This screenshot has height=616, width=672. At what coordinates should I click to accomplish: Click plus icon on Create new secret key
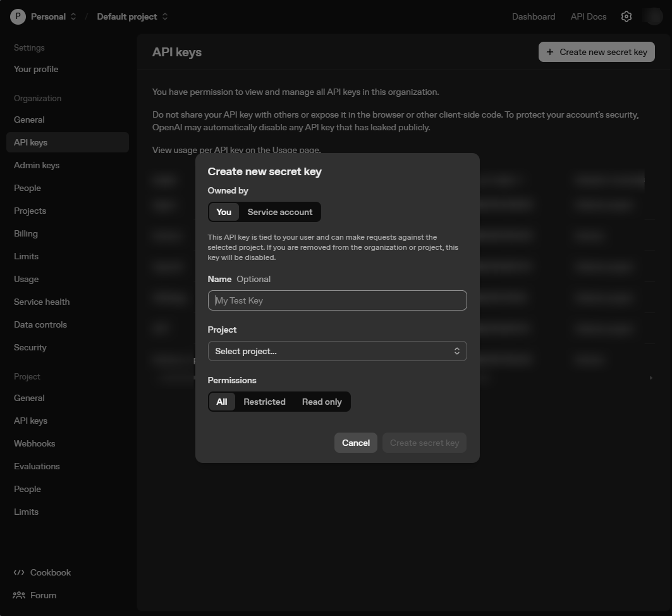549,52
